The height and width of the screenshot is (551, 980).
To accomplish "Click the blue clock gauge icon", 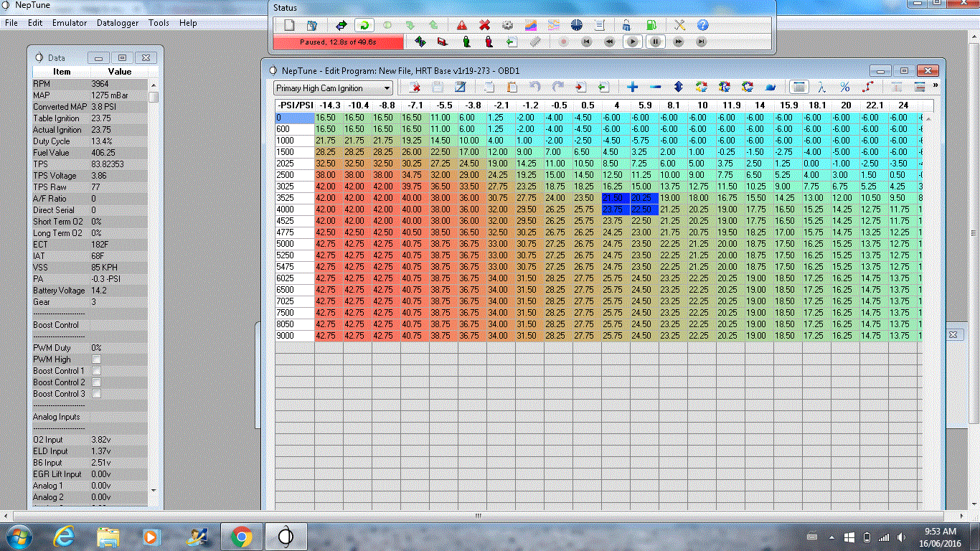I will pyautogui.click(x=577, y=25).
